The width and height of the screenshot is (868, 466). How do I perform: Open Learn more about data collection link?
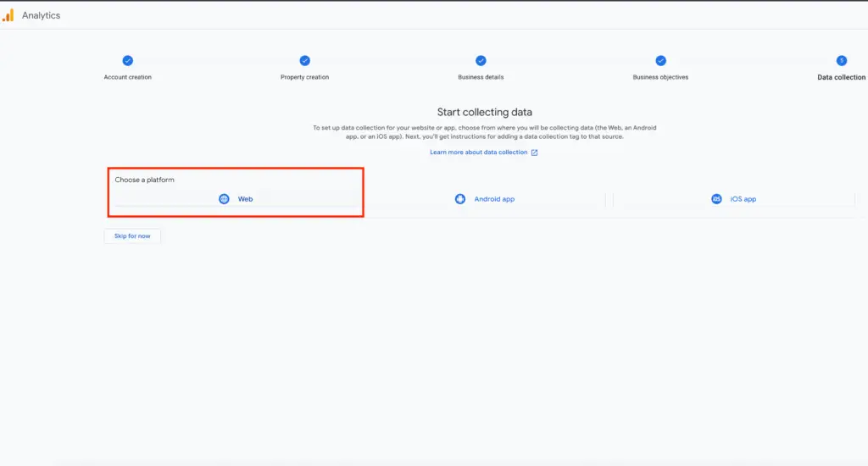click(x=479, y=153)
